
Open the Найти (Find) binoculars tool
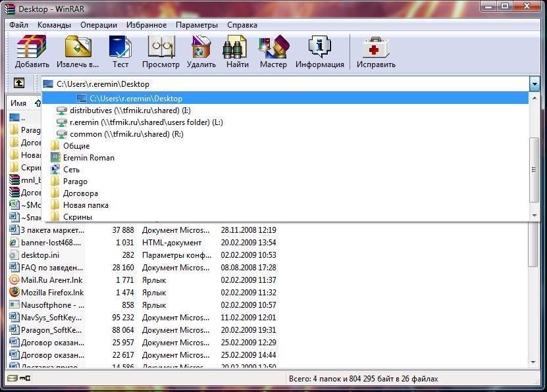click(x=237, y=52)
